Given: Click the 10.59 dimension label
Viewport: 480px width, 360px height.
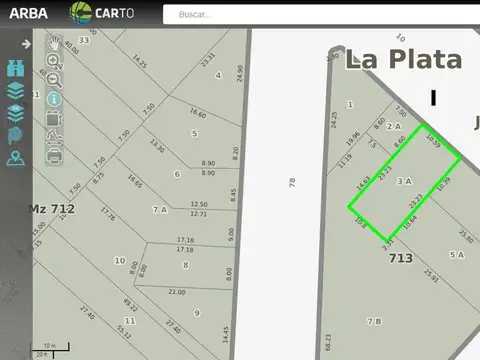Looking at the screenshot, I should point(433,141).
